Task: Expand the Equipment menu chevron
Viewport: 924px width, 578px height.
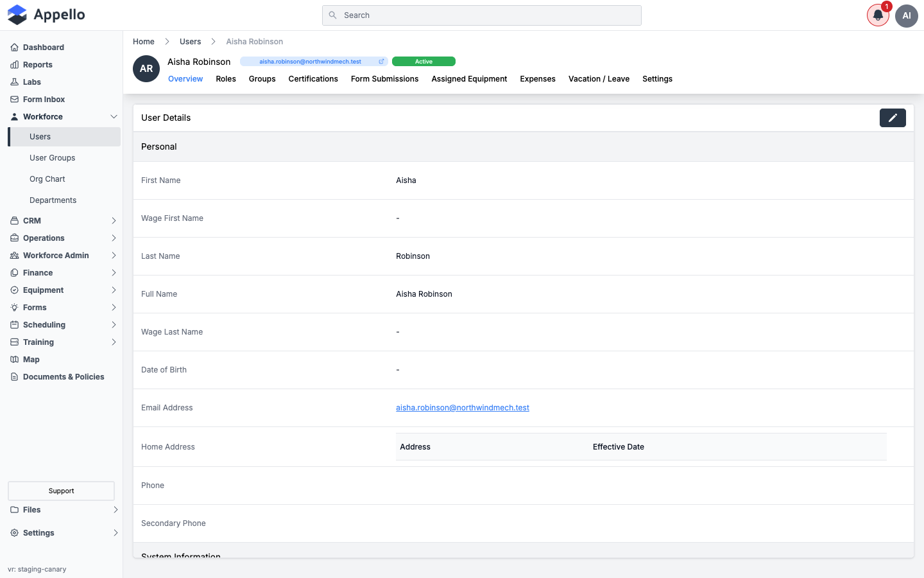Action: [x=114, y=290]
